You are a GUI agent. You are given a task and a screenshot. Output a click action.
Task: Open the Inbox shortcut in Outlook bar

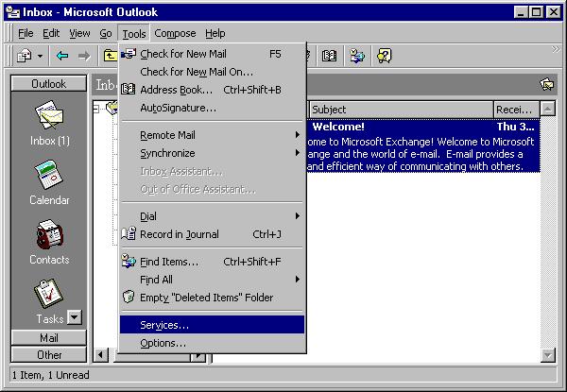pos(49,123)
